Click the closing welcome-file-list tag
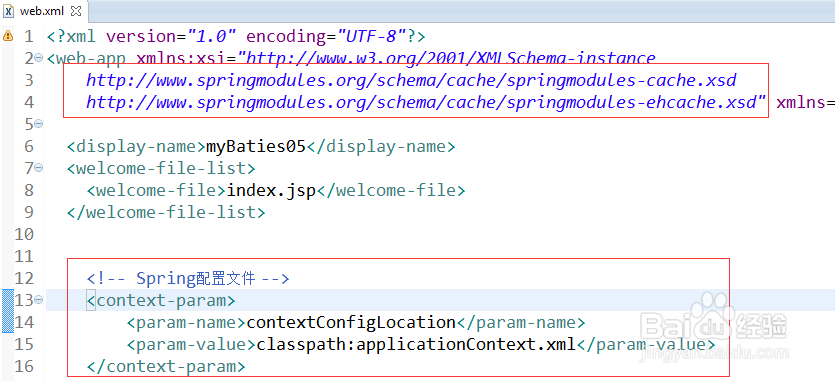The height and width of the screenshot is (381, 835). (166, 212)
